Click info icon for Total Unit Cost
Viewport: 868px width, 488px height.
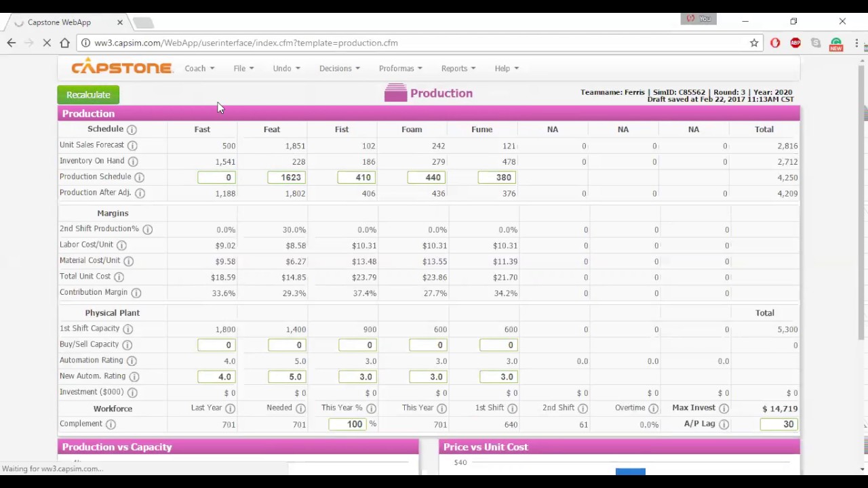tap(119, 277)
